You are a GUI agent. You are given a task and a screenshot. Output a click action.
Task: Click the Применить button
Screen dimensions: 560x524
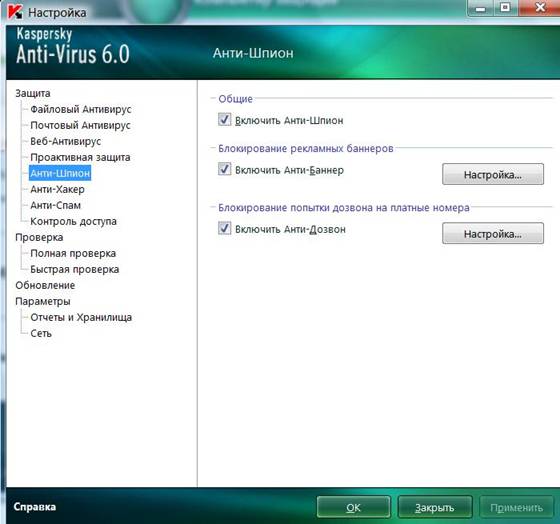(x=516, y=507)
